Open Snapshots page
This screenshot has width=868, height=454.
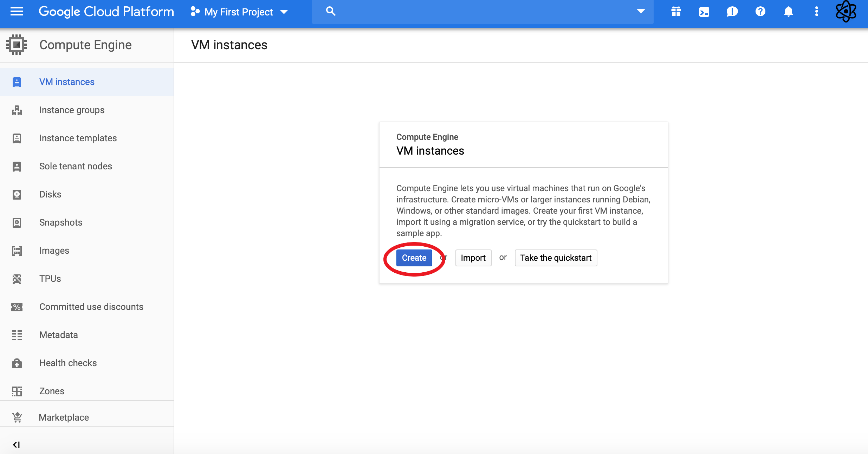tap(87, 222)
